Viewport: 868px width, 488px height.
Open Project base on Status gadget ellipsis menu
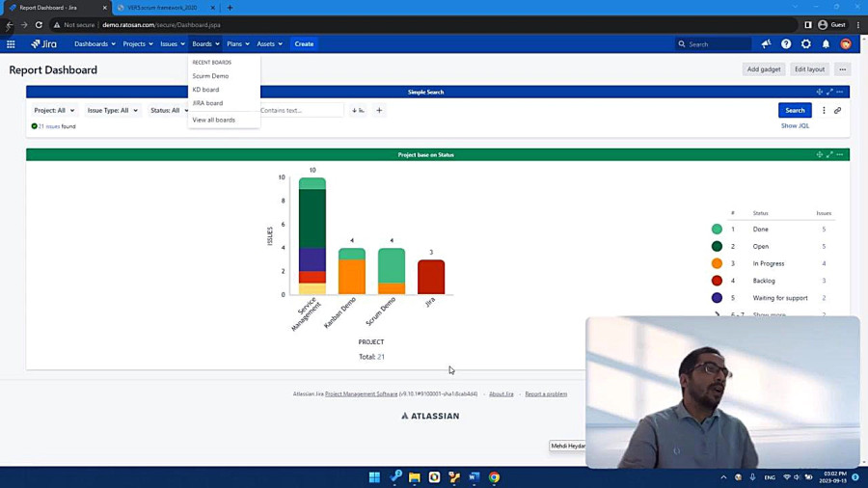[x=840, y=155]
